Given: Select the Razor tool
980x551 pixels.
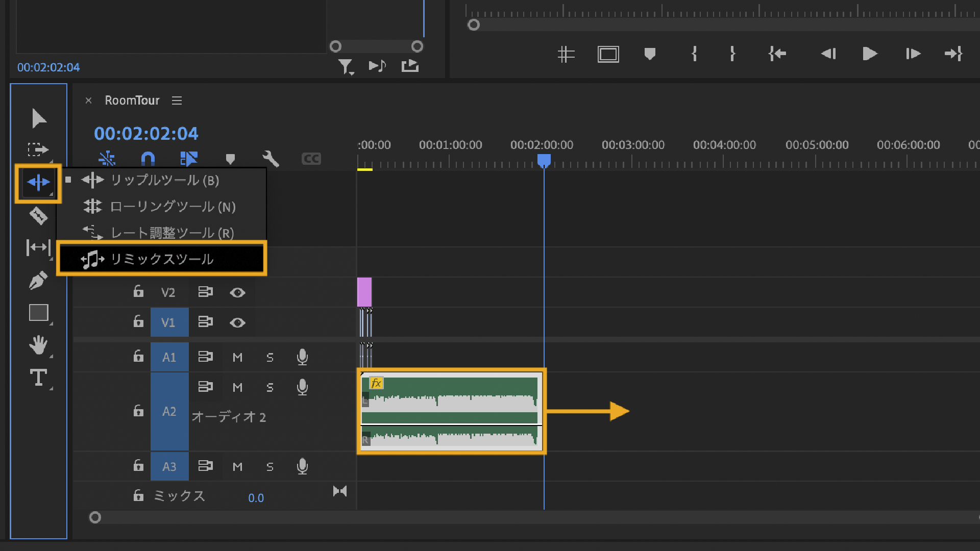Looking at the screenshot, I should click(38, 216).
